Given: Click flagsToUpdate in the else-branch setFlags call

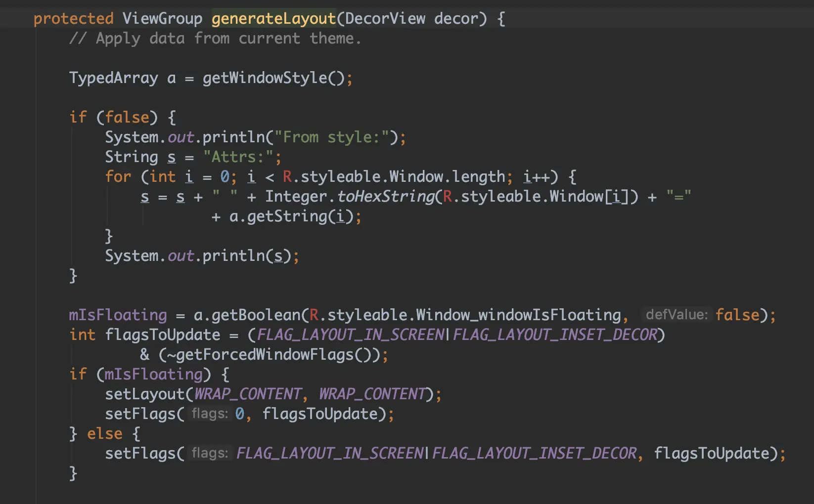Looking at the screenshot, I should 712,454.
